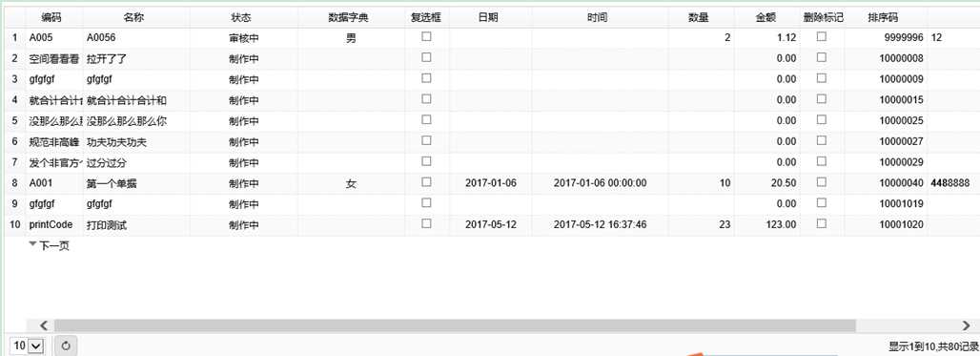Viewport: 980px width, 356px height.
Task: Click the time cell 2017-05-12 16:37:46
Action: [x=600, y=225]
